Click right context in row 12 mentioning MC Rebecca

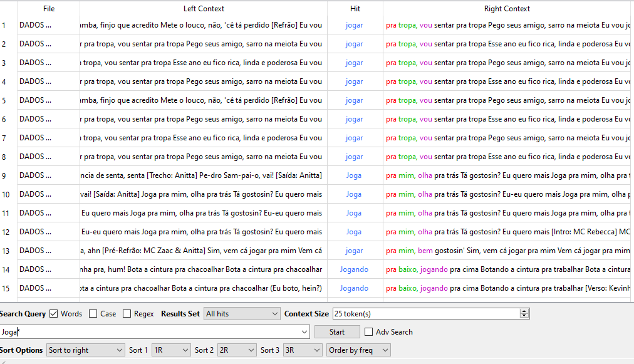pyautogui.click(x=508, y=232)
